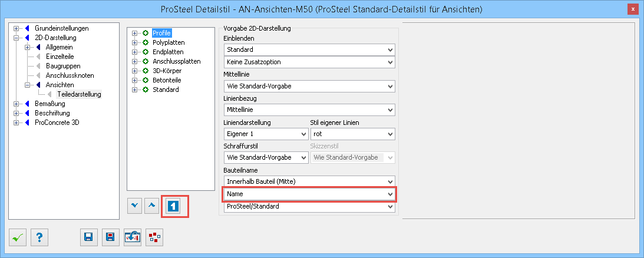
Task: Select the Profile entry in part list
Action: (x=161, y=33)
